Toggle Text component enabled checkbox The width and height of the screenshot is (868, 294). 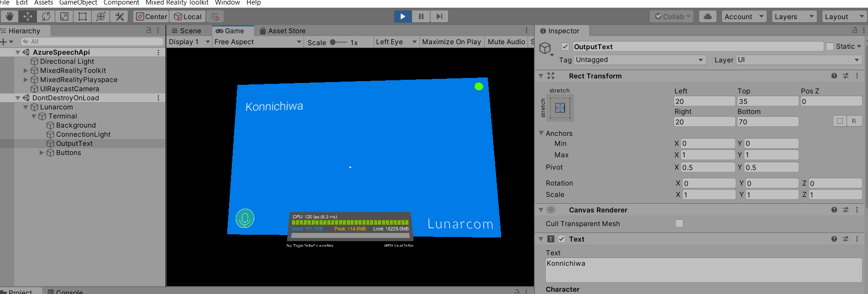point(562,239)
